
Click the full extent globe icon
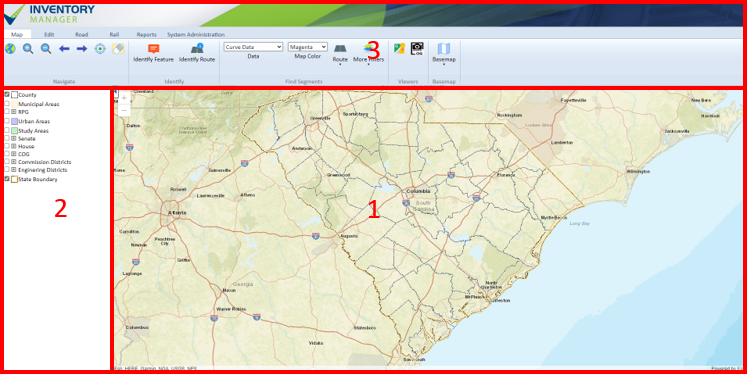(10, 49)
